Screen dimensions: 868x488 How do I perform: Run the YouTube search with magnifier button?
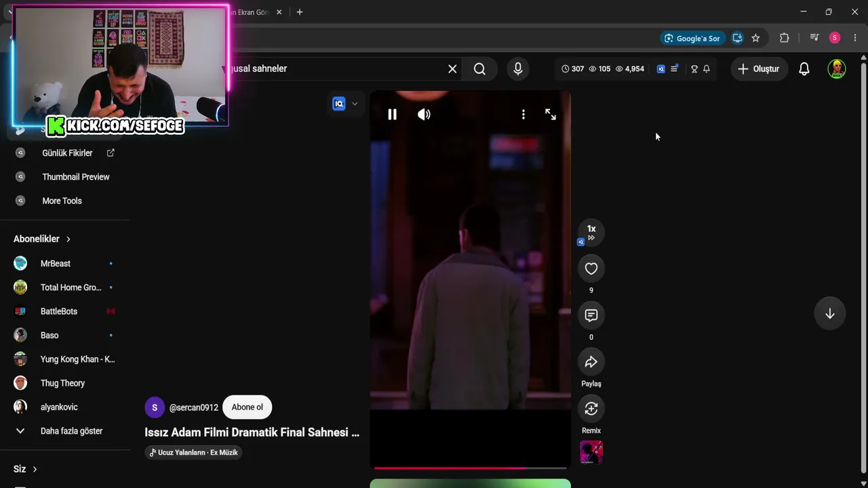479,68
